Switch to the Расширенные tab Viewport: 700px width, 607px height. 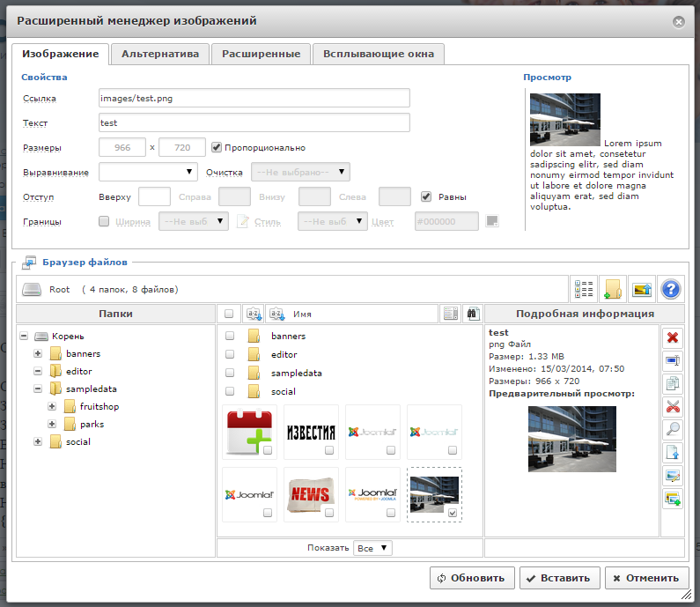[262, 54]
